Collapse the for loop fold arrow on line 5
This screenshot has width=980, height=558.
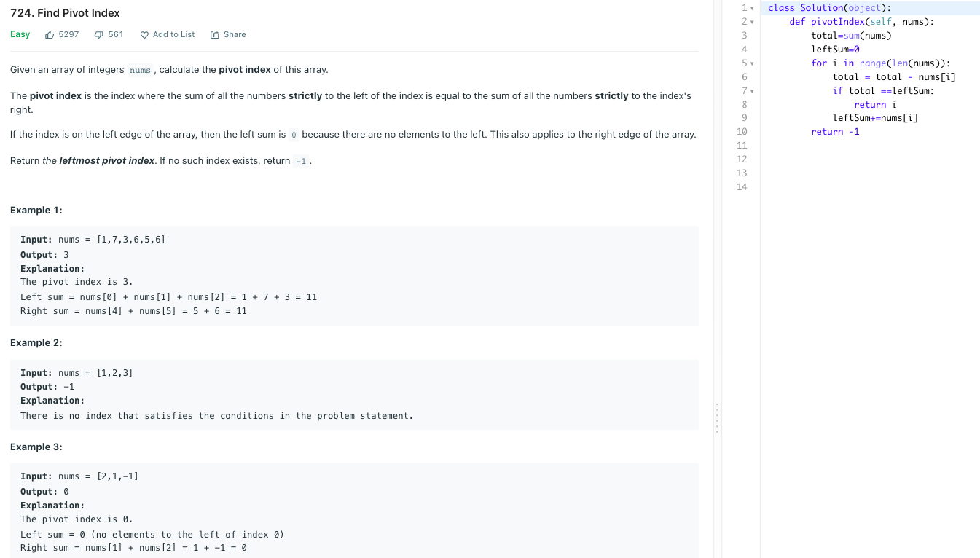(753, 63)
